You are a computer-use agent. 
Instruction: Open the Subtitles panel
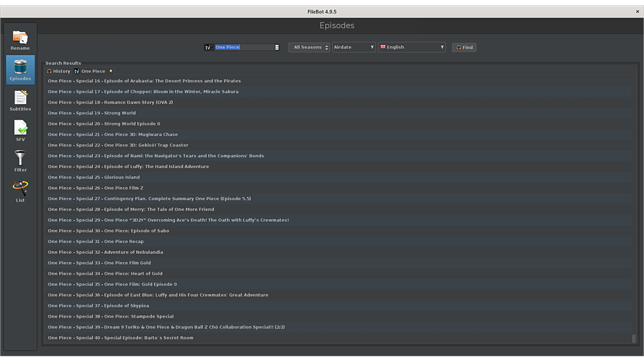coord(20,100)
